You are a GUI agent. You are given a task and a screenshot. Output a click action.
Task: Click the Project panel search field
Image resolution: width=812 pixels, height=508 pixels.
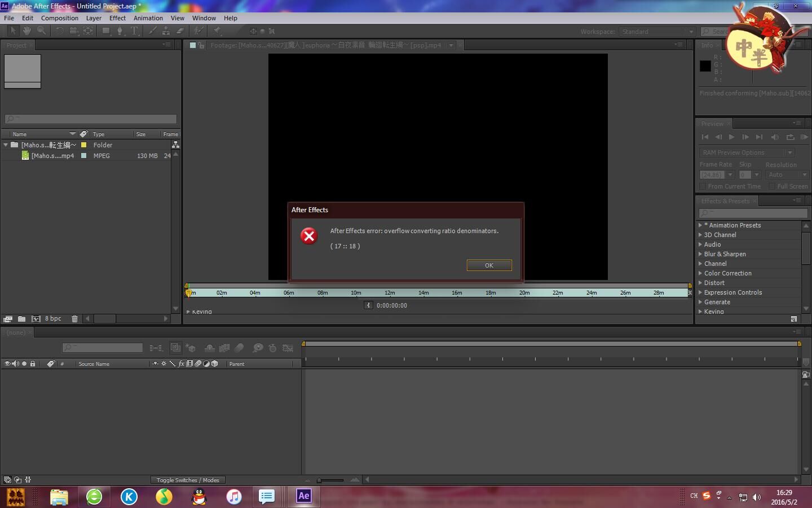tap(91, 119)
